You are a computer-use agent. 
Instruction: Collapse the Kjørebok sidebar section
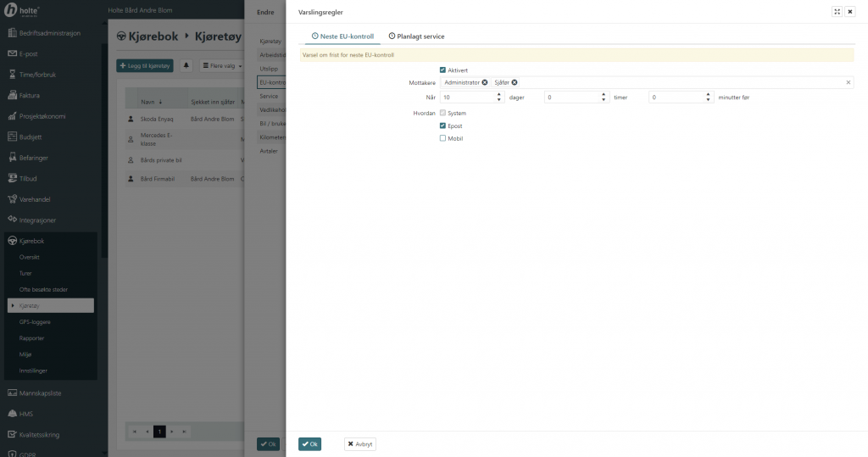point(31,241)
